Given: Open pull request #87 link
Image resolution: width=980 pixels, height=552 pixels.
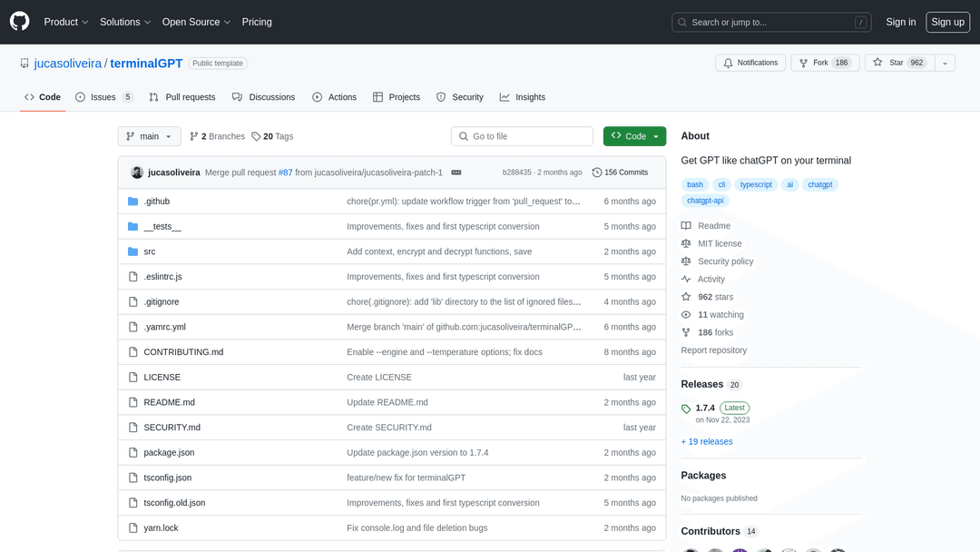Looking at the screenshot, I should 286,172.
